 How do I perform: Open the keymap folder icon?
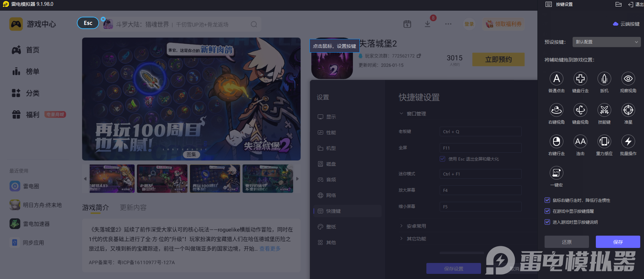pyautogui.click(x=618, y=4)
